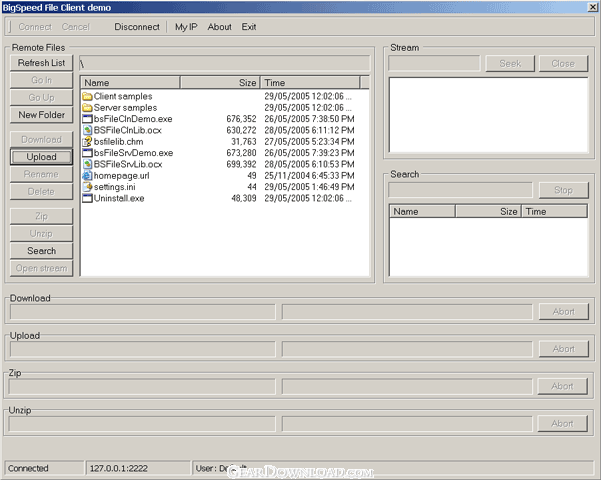Click the Go In button
The height and width of the screenshot is (480, 601).
point(41,80)
